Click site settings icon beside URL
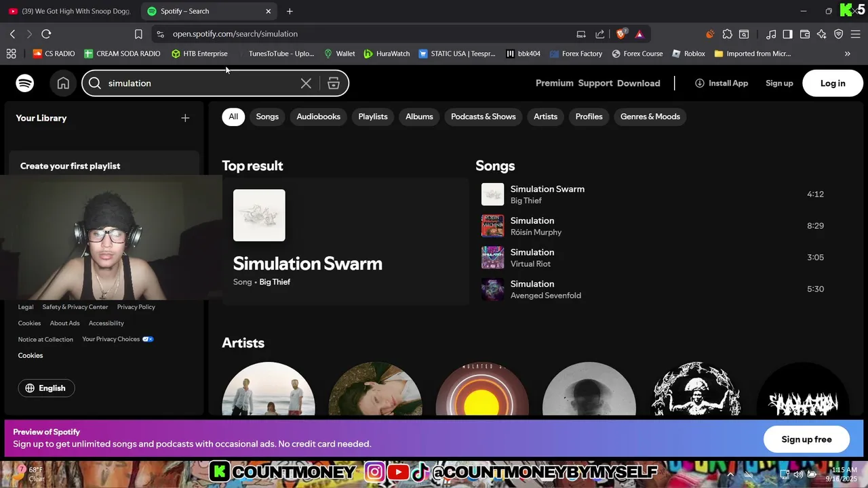868x488 pixels. click(159, 34)
